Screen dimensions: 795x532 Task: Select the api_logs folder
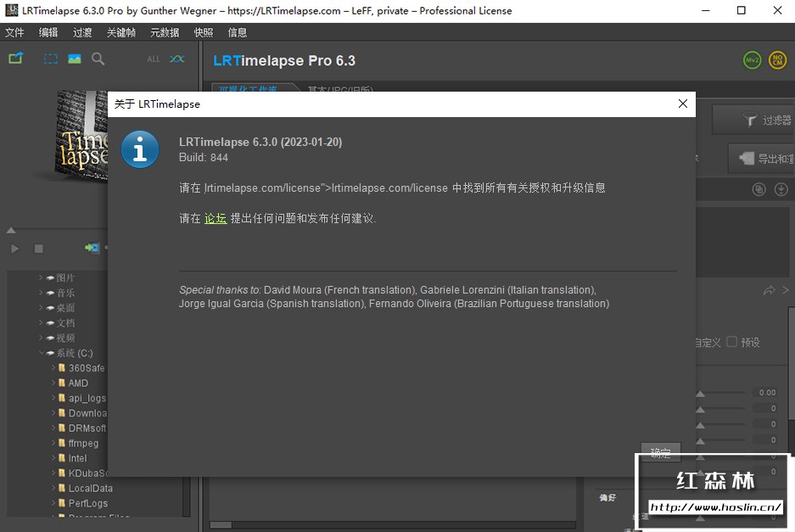(x=87, y=398)
